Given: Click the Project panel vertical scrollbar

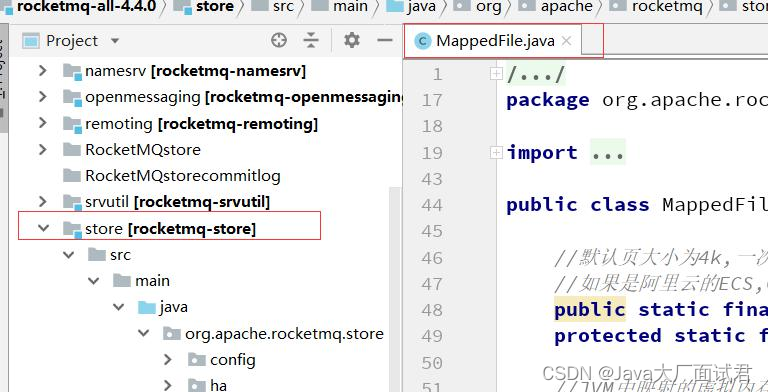Looking at the screenshot, I should click(x=394, y=289).
